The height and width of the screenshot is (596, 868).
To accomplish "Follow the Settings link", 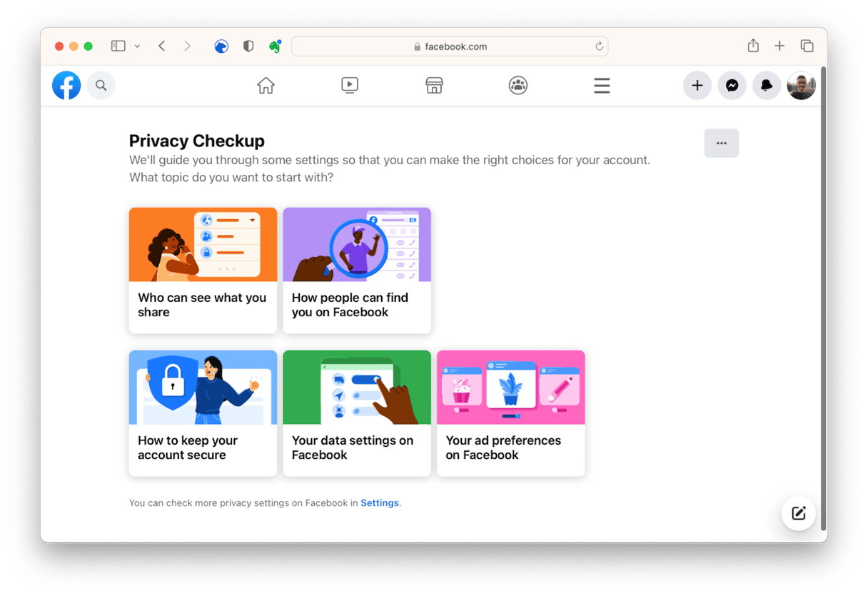I will click(380, 503).
